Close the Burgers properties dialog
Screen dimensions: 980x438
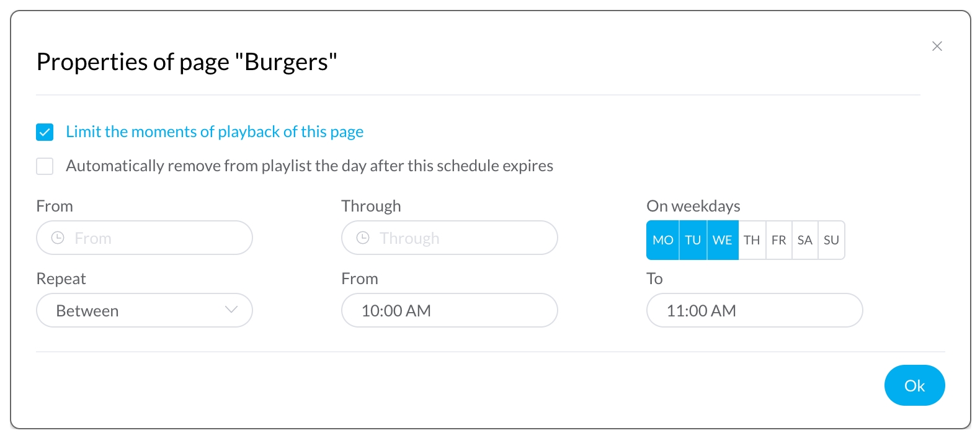coord(937,47)
